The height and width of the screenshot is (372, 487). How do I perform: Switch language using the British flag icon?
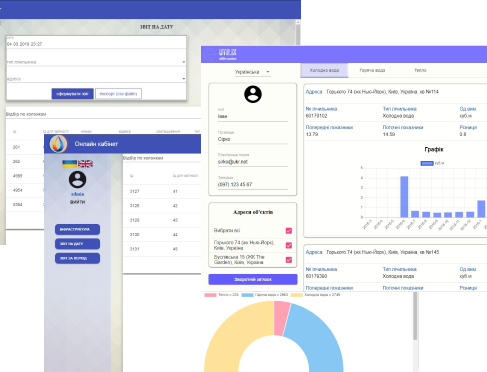tap(85, 164)
